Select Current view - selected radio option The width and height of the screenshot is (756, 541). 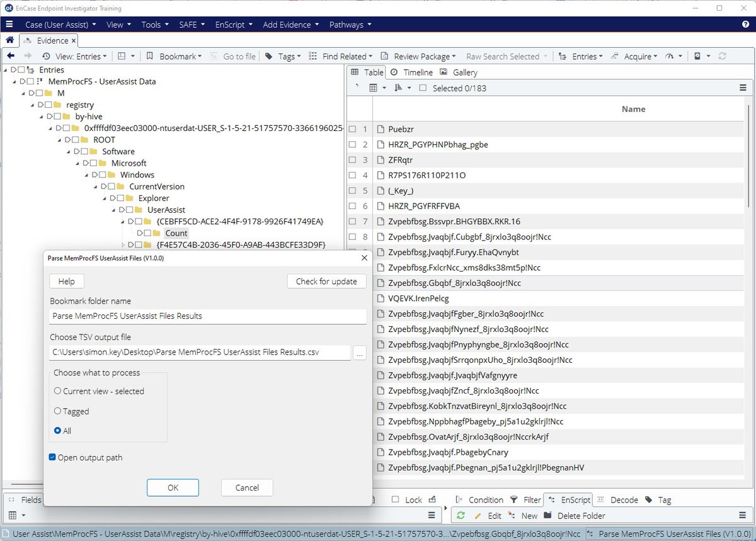pyautogui.click(x=58, y=391)
